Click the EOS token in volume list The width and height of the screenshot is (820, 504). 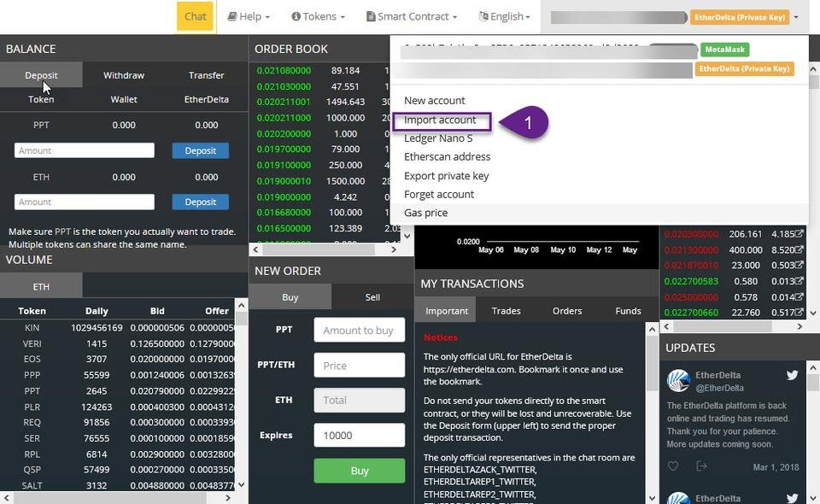[32, 359]
